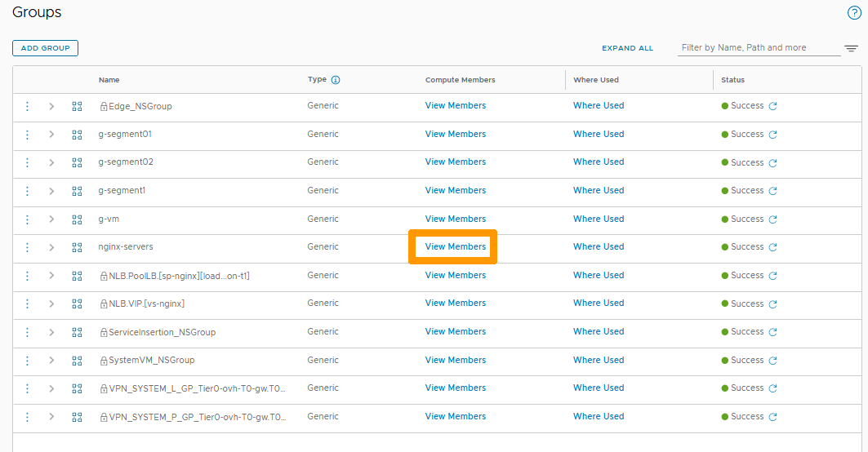The height and width of the screenshot is (452, 868).
Task: View Members of nginx-servers group
Action: 455,246
